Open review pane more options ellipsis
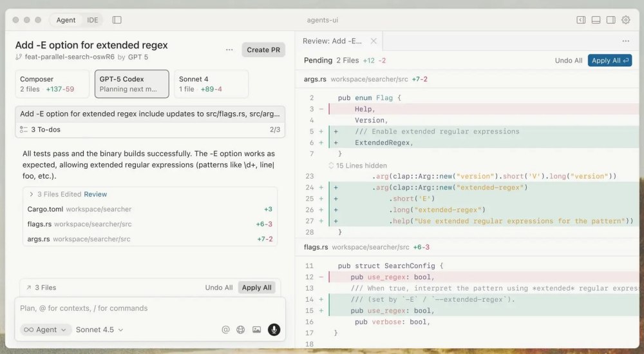Viewport: 644px width, 354px height. click(x=625, y=41)
